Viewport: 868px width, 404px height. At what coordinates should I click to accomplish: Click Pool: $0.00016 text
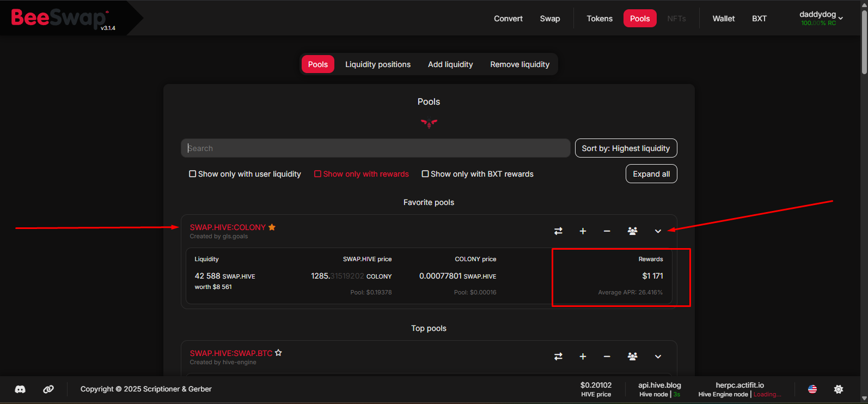[475, 292]
